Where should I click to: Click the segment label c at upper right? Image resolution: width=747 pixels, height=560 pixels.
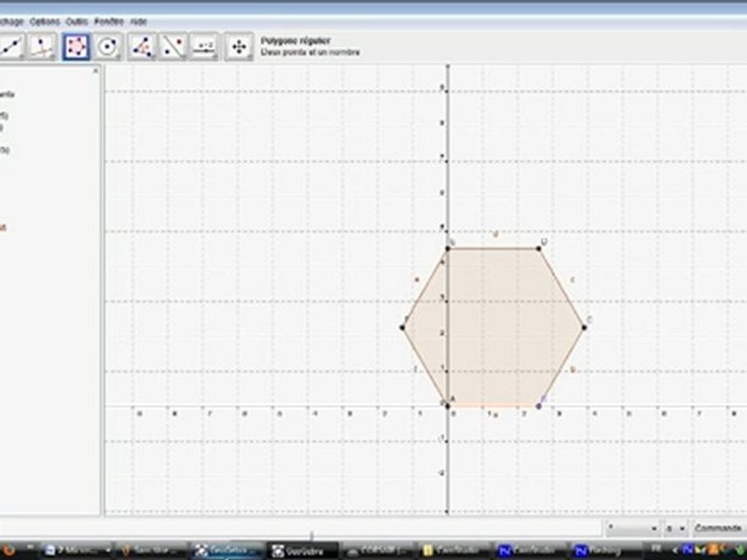(x=573, y=279)
